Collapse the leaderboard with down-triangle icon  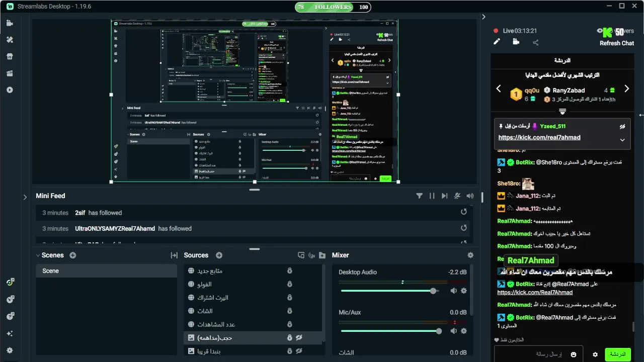(562, 112)
